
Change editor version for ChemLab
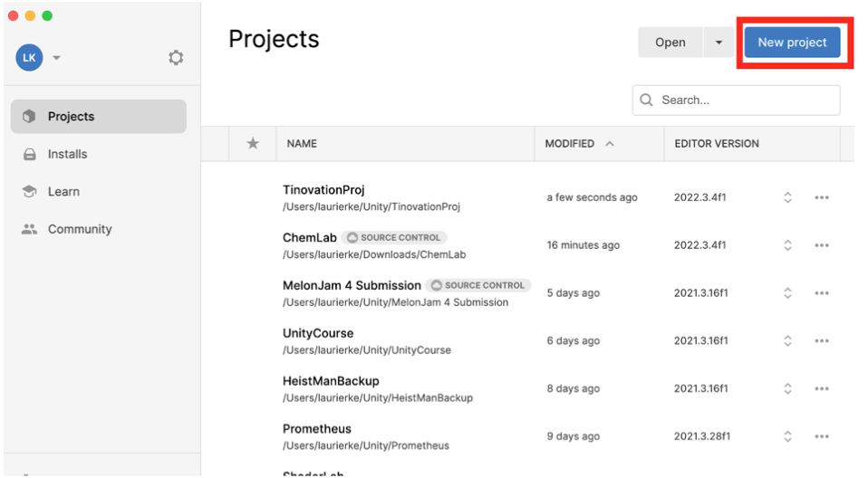[x=787, y=245]
